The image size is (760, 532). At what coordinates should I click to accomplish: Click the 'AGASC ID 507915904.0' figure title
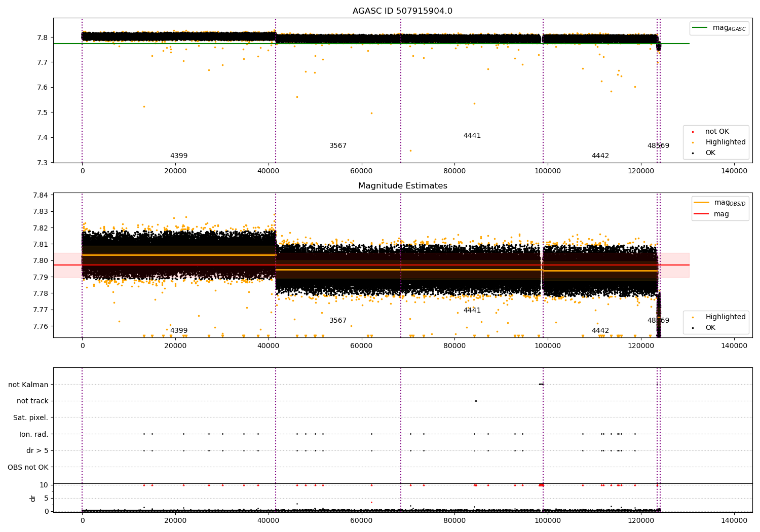[402, 11]
